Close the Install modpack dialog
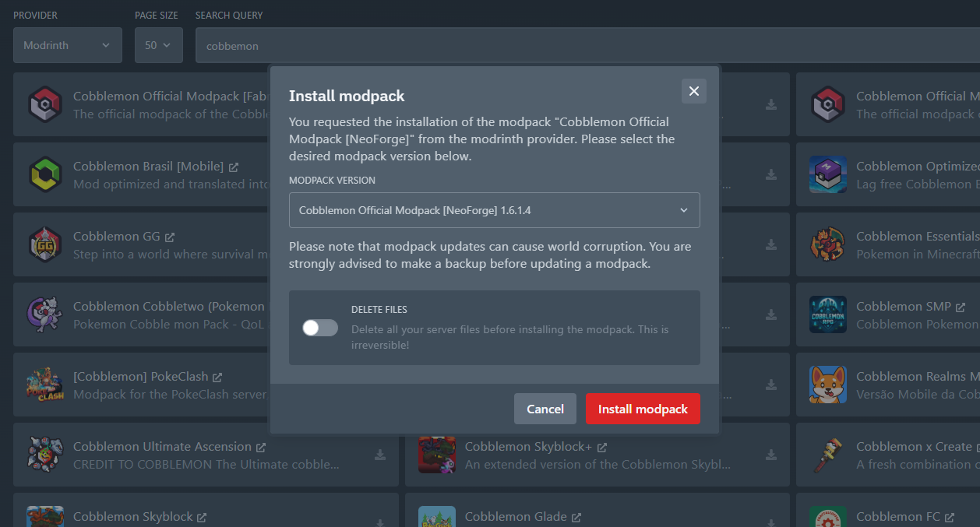 693,91
